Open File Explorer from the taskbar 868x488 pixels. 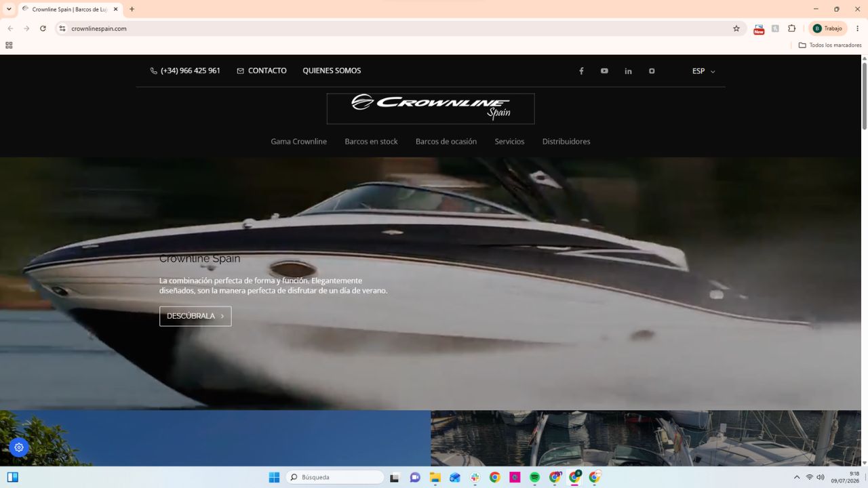435,477
